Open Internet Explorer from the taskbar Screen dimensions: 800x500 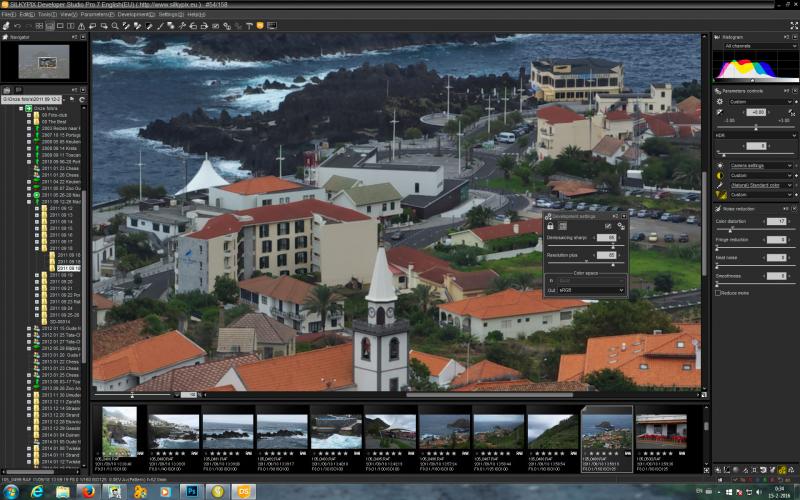click(37, 492)
